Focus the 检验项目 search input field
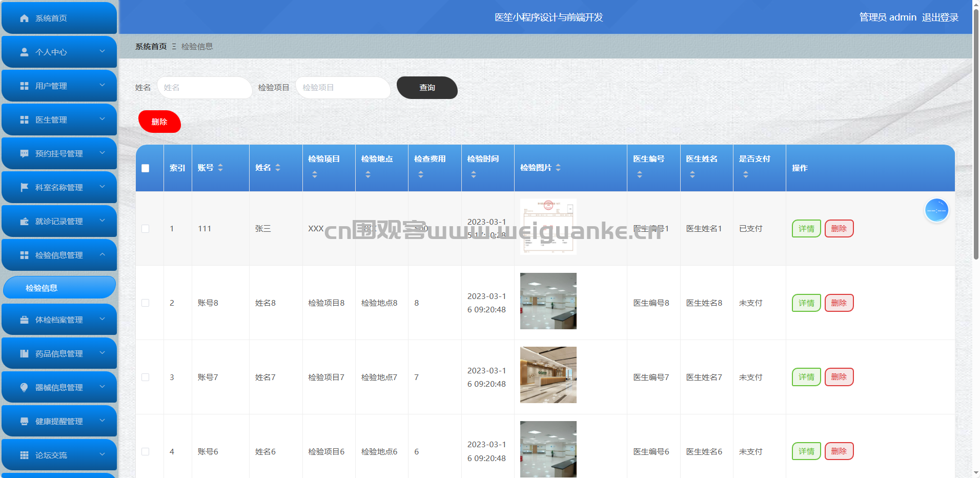This screenshot has width=980, height=478. [x=342, y=88]
